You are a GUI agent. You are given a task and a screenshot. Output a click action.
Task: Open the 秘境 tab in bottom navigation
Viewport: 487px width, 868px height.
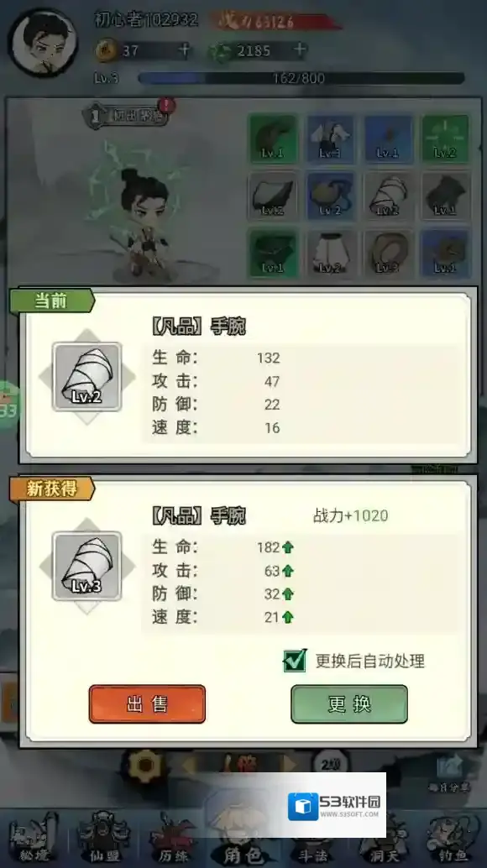[34, 838]
